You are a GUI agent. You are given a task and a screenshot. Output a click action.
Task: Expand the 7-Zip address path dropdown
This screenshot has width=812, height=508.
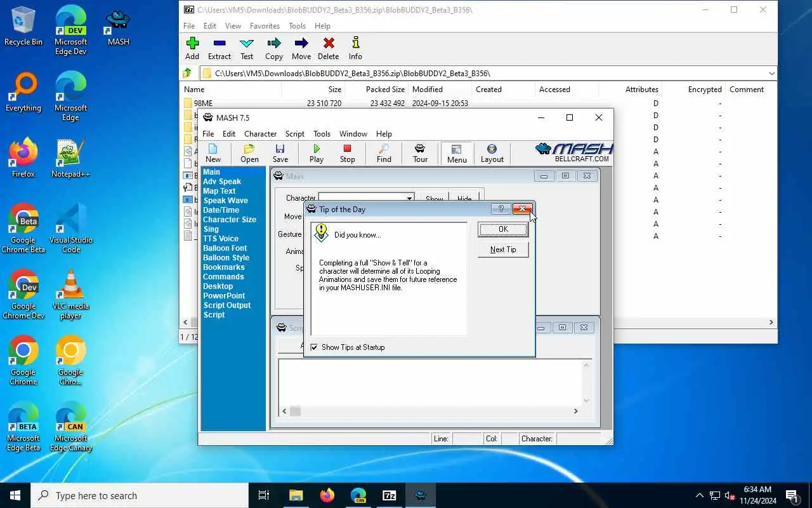click(x=771, y=73)
